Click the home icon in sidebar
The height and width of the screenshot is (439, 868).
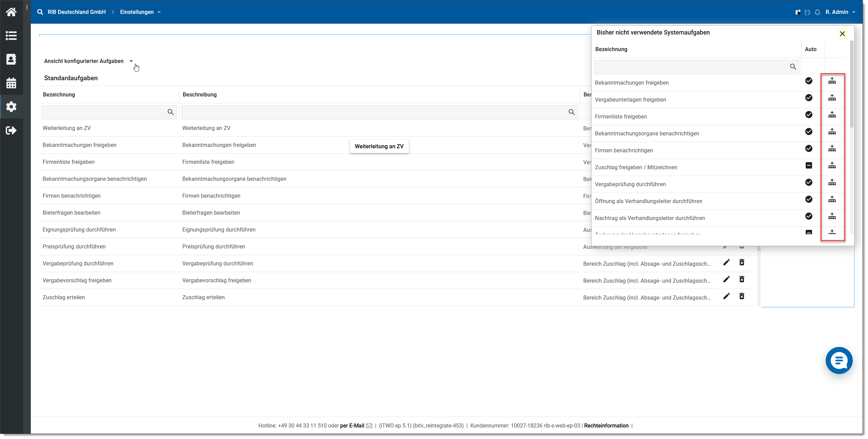11,12
